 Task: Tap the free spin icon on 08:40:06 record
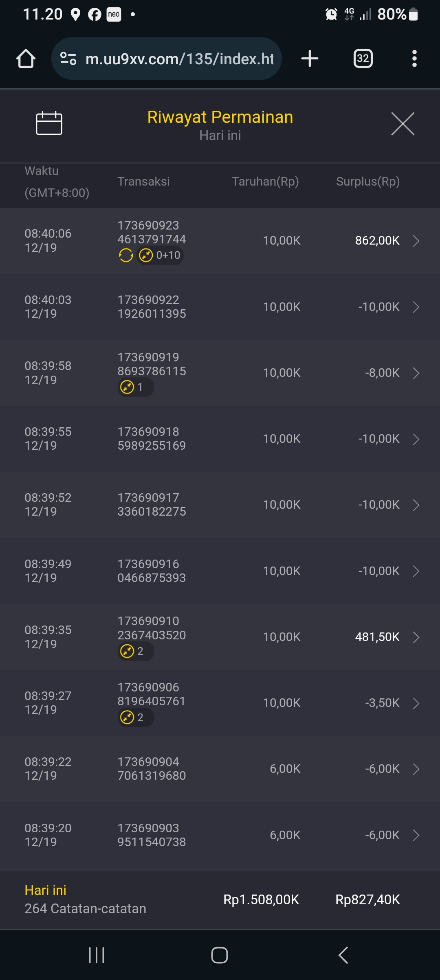point(126,256)
